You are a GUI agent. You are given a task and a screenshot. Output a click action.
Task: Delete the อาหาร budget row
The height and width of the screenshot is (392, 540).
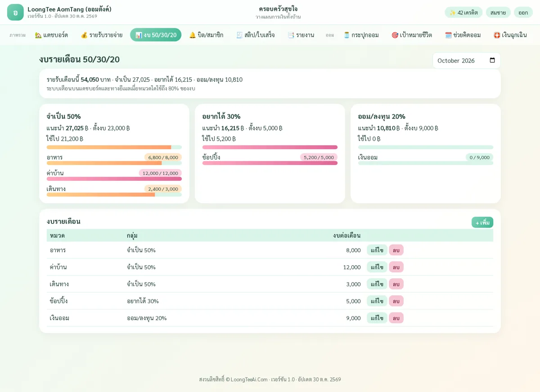tap(396, 250)
